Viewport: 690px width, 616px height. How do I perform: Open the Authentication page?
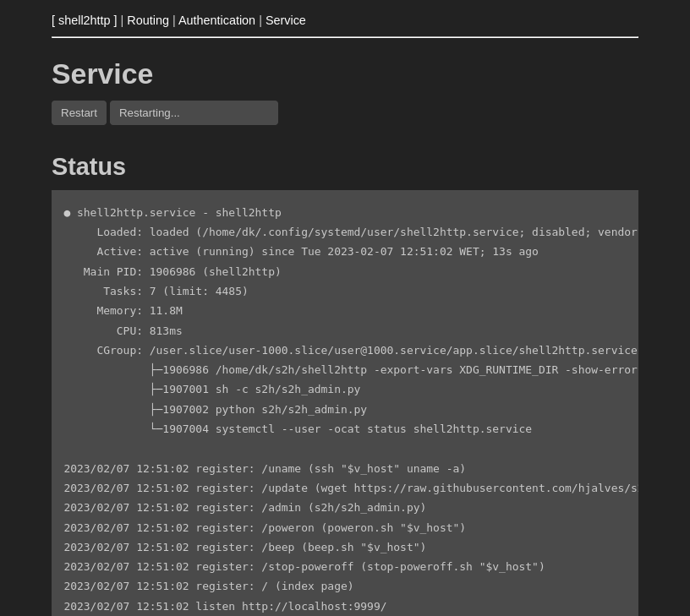coord(216,20)
